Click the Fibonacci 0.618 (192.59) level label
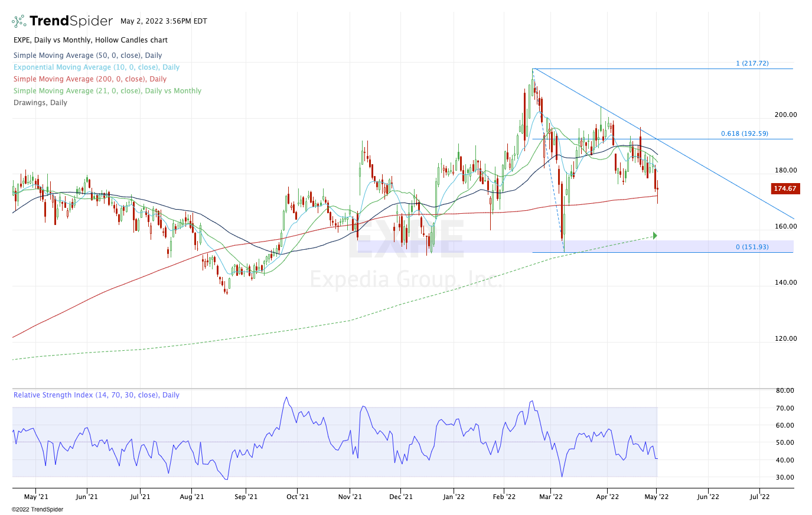 [745, 133]
